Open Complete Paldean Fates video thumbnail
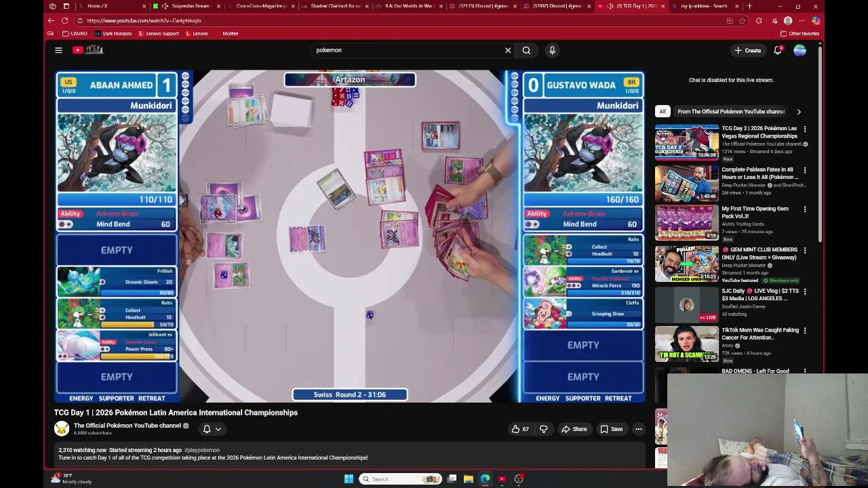This screenshot has height=488, width=868. pos(686,183)
